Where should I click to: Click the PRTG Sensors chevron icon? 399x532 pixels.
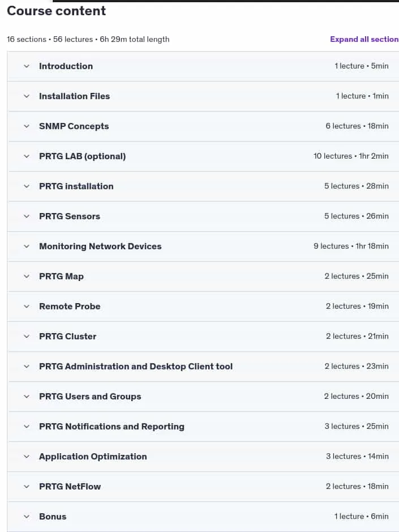coord(27,216)
